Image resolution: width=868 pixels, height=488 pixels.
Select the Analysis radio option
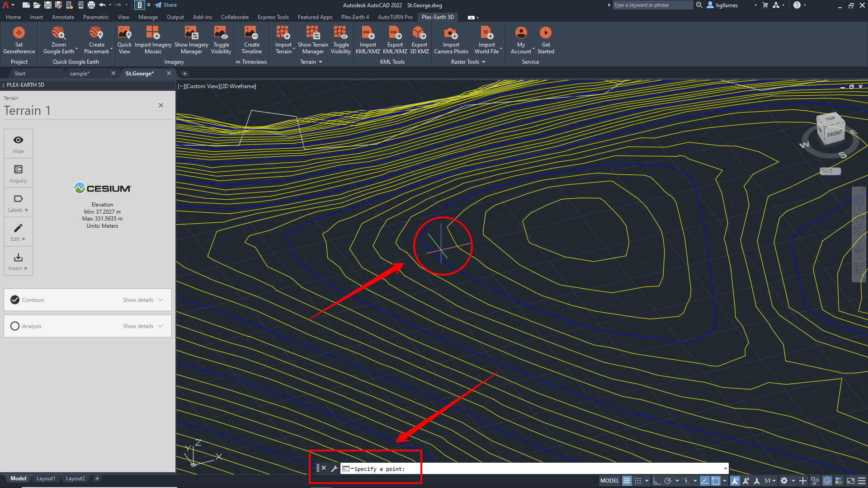click(15, 326)
